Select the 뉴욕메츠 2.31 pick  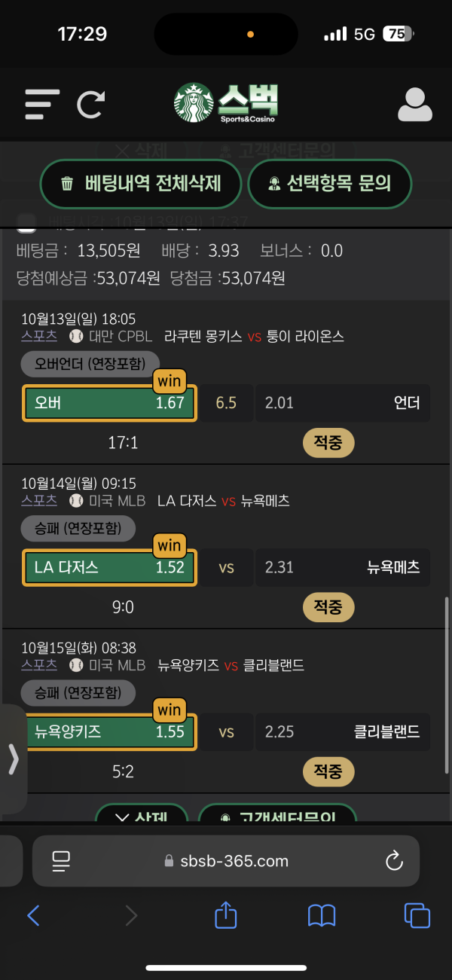pos(343,567)
